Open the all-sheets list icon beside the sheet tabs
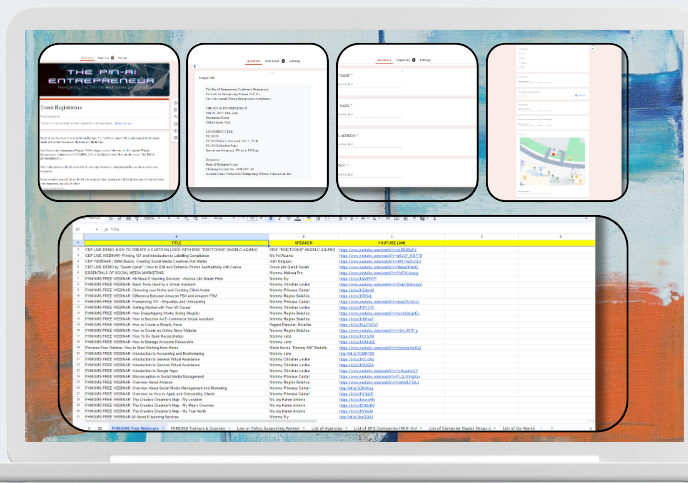 (x=100, y=428)
